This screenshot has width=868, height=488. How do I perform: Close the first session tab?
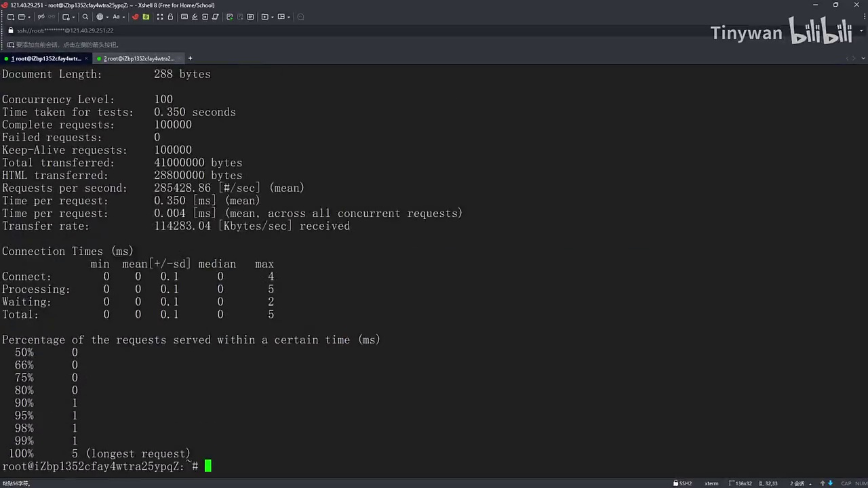tap(87, 58)
